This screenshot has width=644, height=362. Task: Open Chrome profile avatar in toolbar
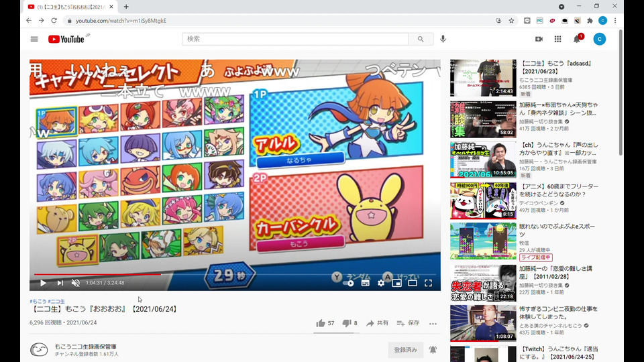(x=602, y=21)
